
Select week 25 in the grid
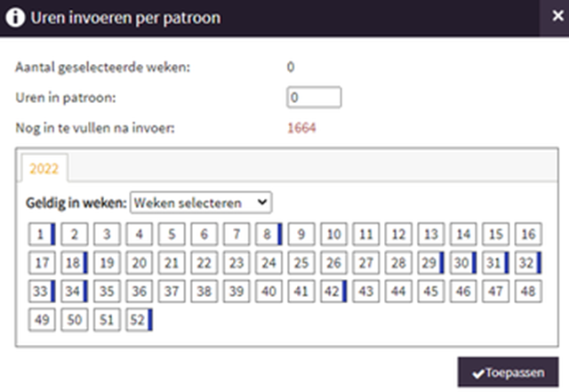[301, 263]
